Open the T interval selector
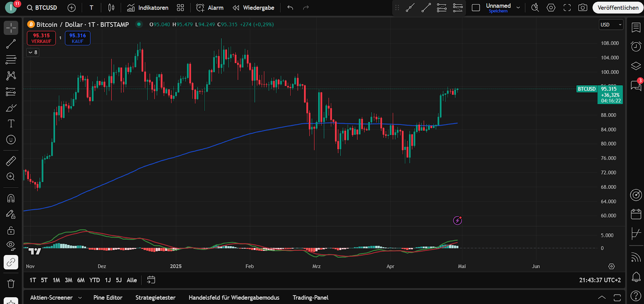 tap(91, 8)
